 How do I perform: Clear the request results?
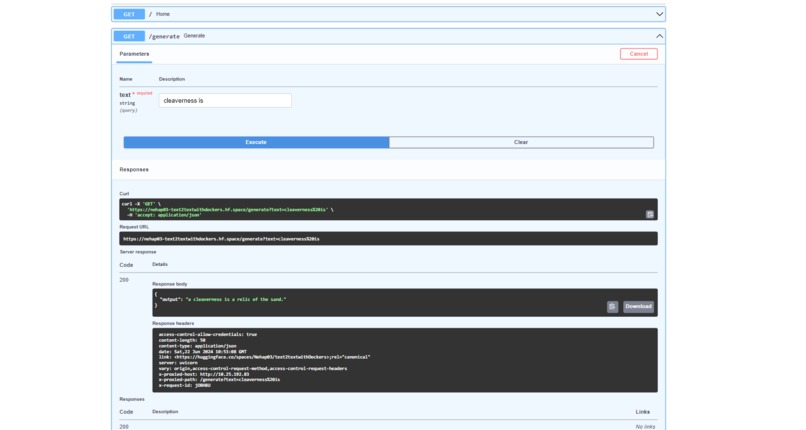point(521,142)
